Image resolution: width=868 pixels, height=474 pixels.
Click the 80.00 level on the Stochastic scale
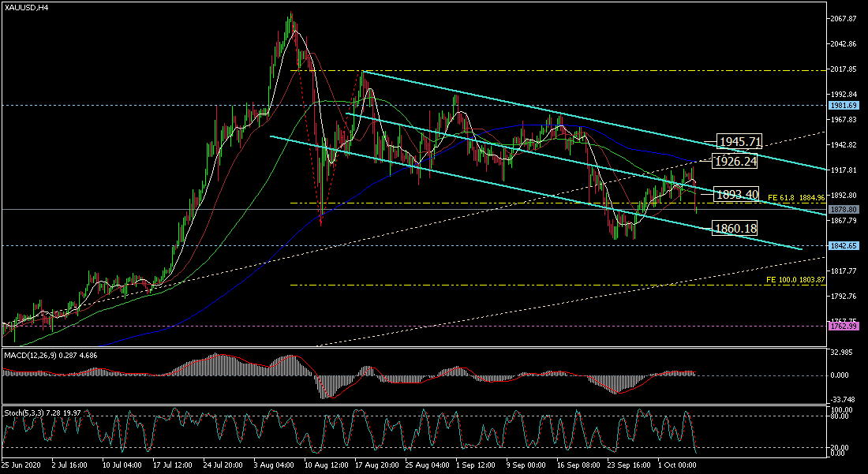[841, 418]
